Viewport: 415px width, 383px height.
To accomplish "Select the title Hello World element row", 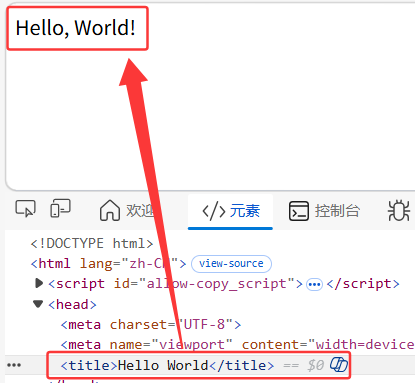I will tap(210, 365).
